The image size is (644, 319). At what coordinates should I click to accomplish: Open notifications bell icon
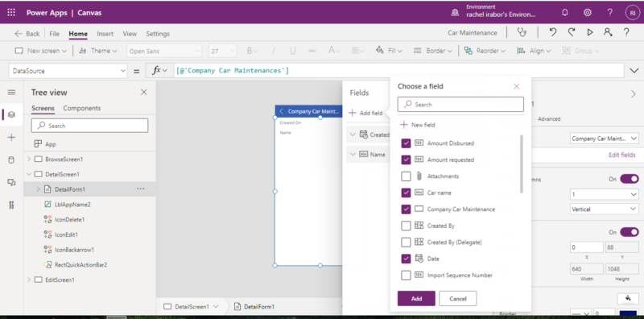click(x=565, y=13)
